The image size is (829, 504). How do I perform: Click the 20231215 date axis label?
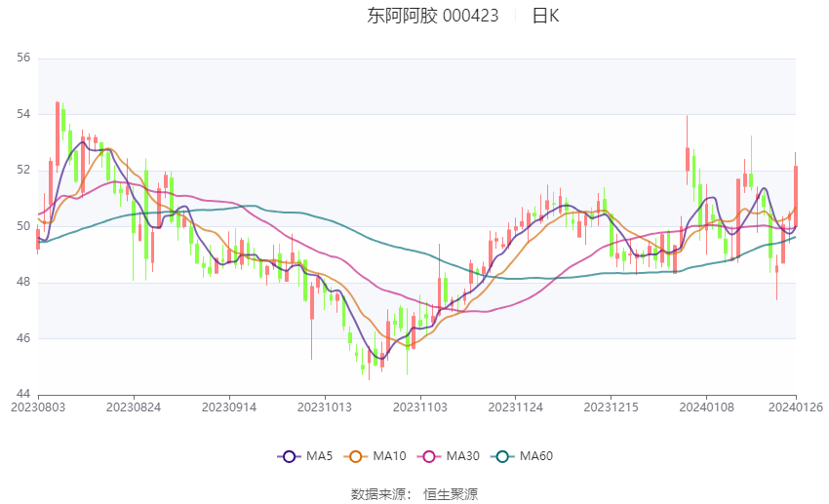point(611,407)
